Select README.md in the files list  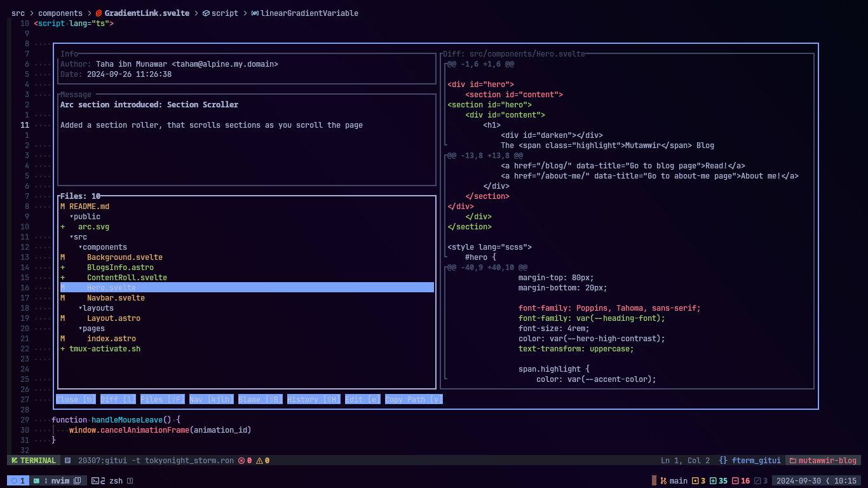(x=90, y=207)
